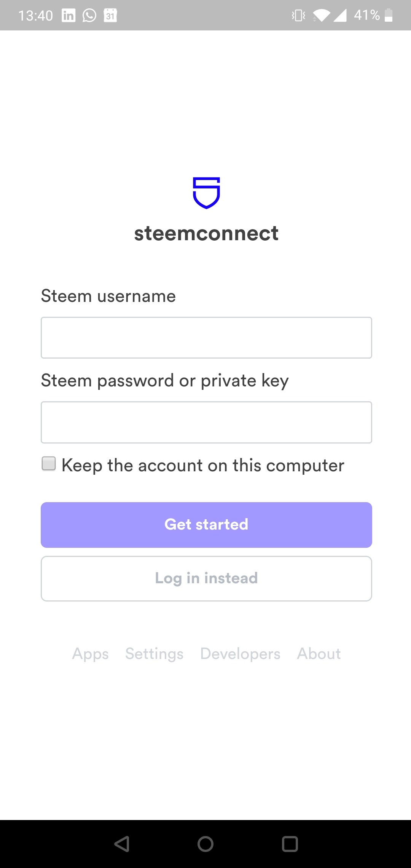Go to the Developers page link
The image size is (411, 868).
[240, 654]
